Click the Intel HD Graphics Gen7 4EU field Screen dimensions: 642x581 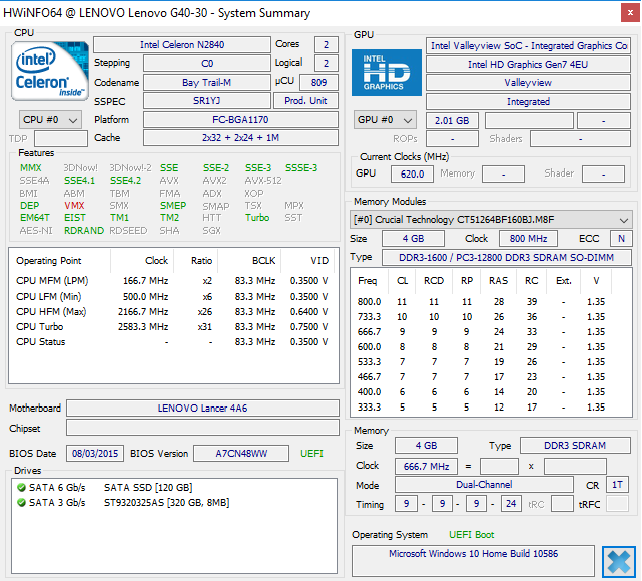528,64
